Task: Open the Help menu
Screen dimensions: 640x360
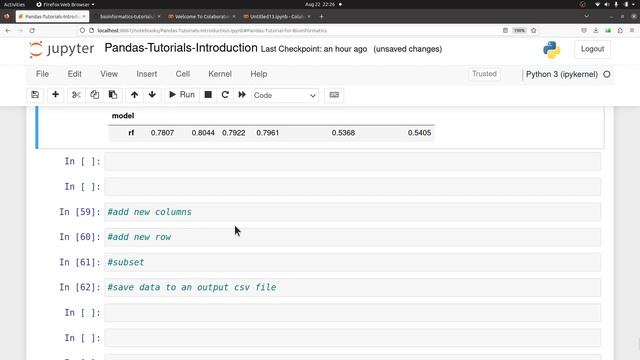Action: click(258, 74)
